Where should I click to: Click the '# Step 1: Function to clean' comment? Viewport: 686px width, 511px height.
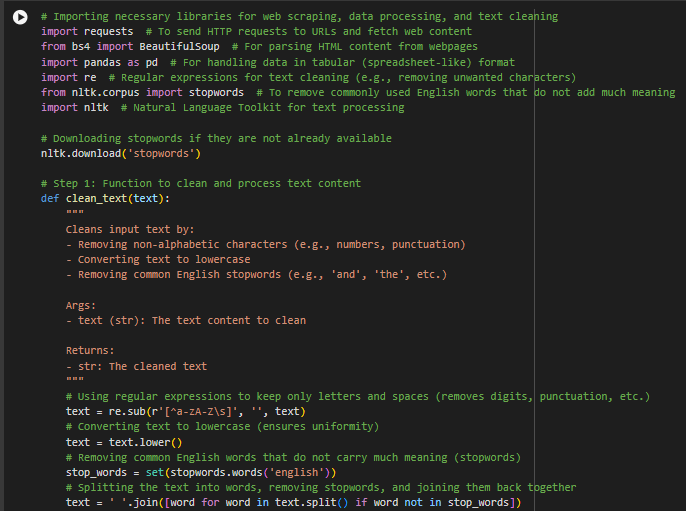[201, 183]
